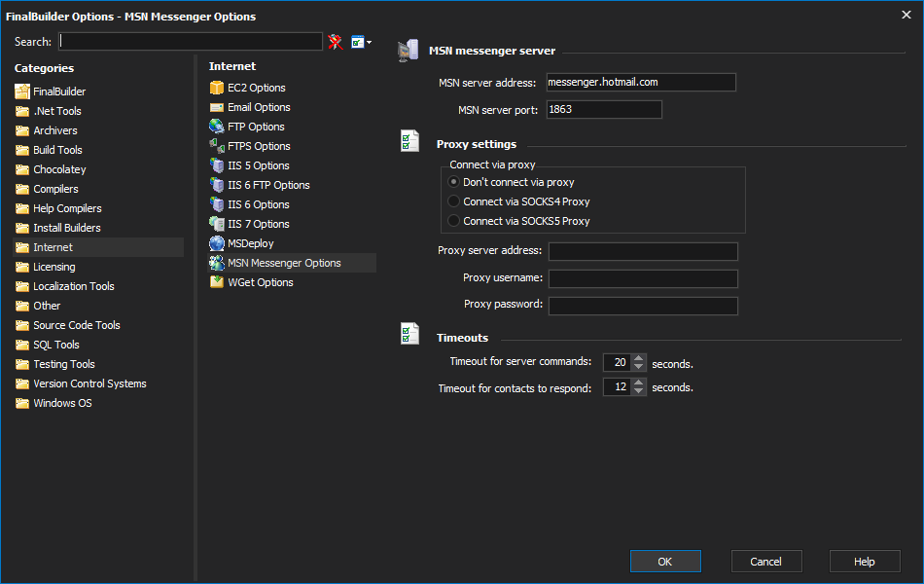Click the FinalBuilder category icon
924x584 pixels.
point(22,91)
